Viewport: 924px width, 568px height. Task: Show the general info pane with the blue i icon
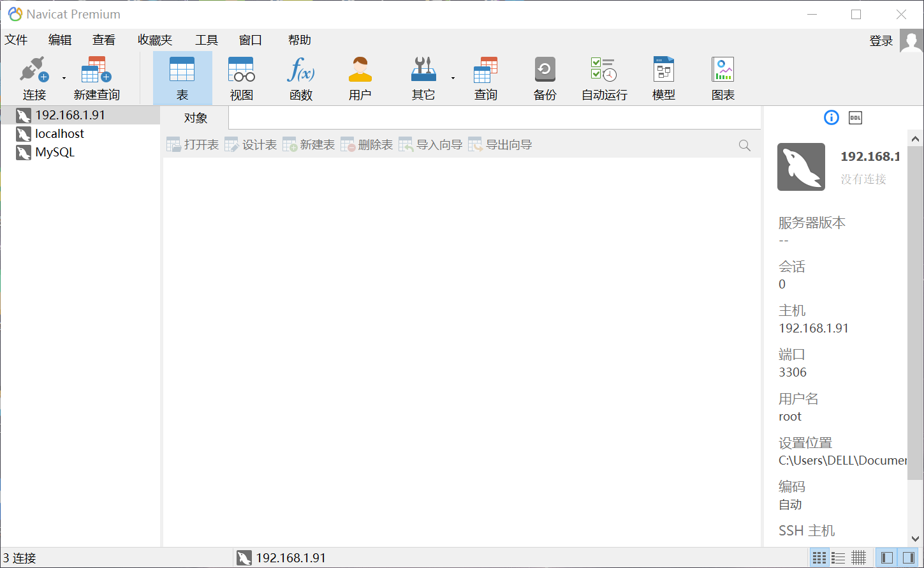coord(832,117)
